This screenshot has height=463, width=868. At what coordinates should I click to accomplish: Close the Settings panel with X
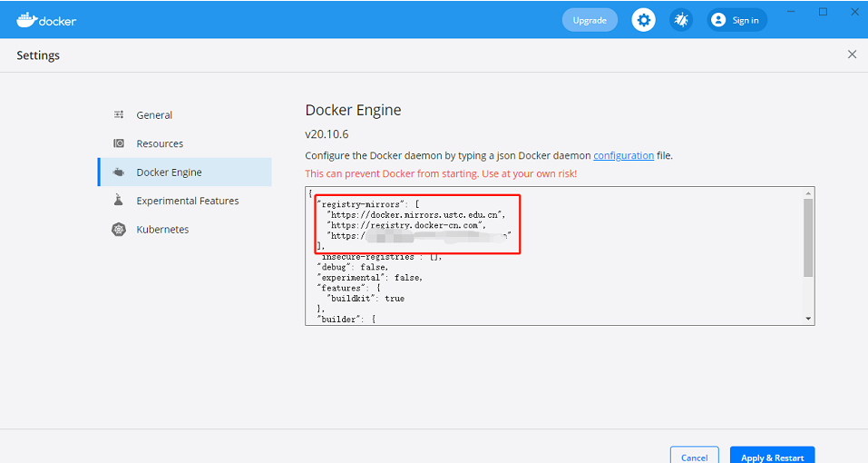pos(852,54)
